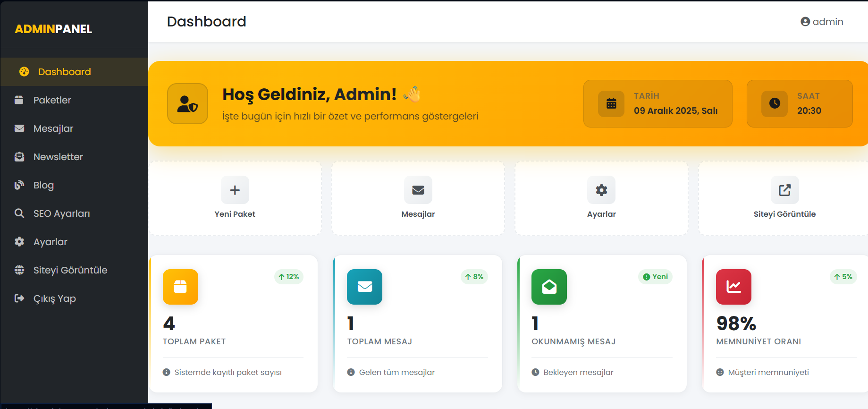Open SEO Ayarları in the sidebar
The image size is (868, 409).
(x=61, y=213)
